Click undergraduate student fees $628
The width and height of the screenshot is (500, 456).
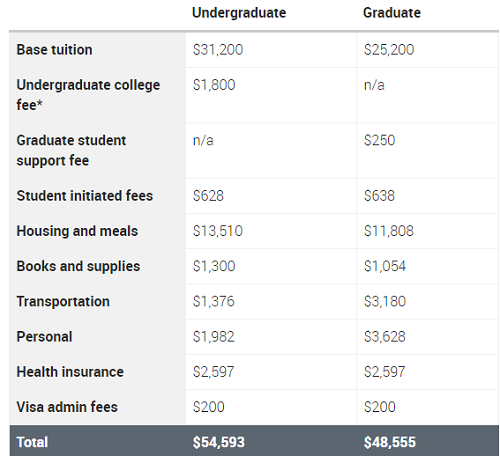click(x=208, y=196)
